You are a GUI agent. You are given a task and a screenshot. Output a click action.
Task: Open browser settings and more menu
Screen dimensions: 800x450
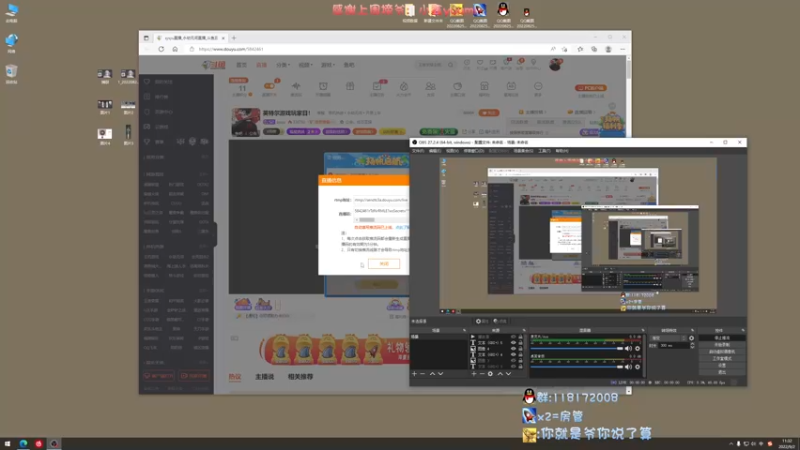622,49
